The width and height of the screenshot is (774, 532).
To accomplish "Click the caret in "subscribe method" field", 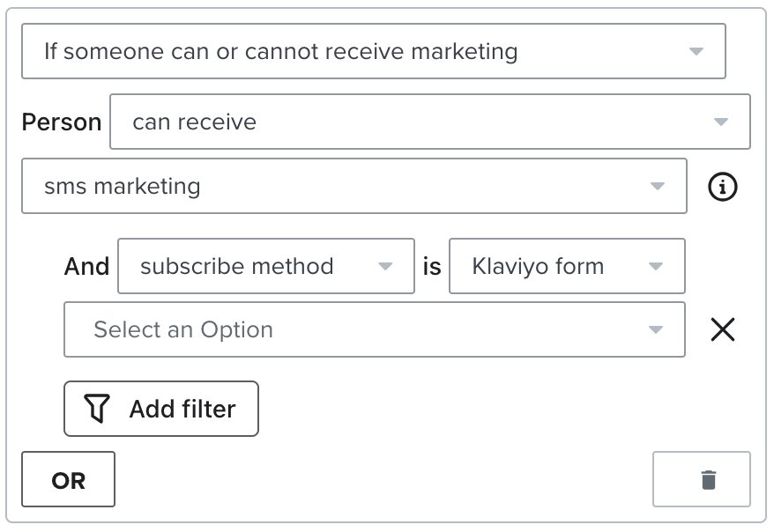I will pos(384,266).
